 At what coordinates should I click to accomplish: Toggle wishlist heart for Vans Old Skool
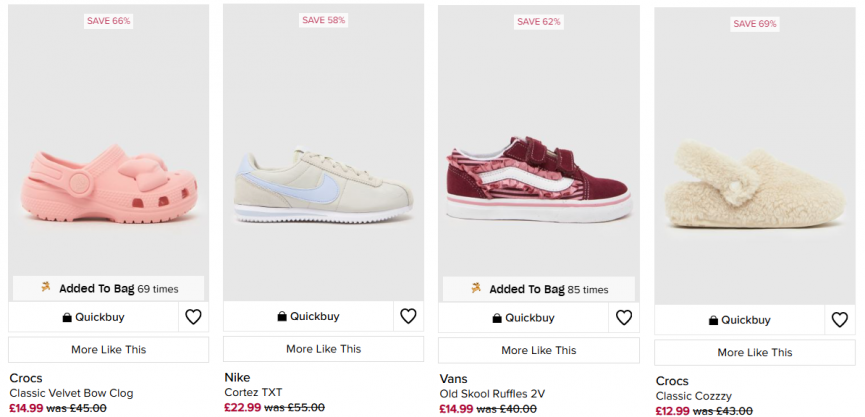(x=623, y=318)
